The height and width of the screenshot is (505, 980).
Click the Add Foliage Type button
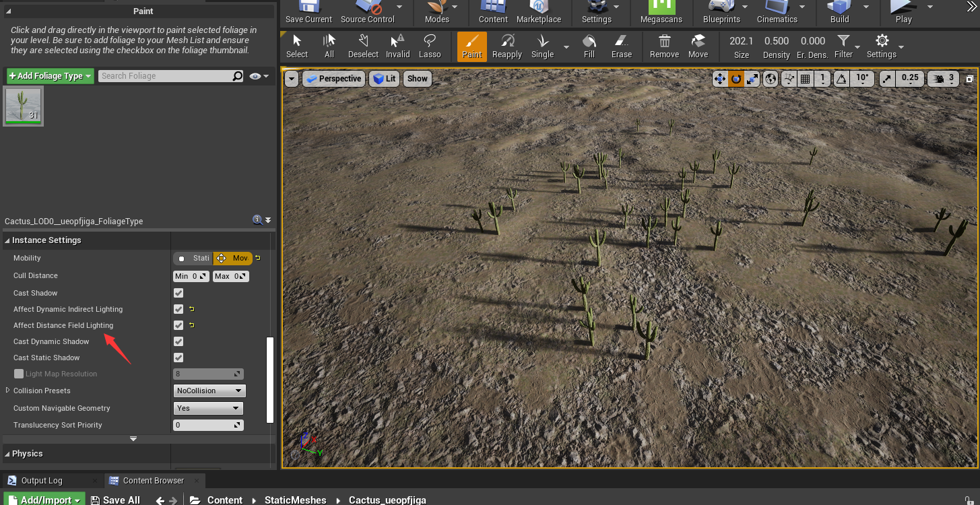tap(50, 76)
